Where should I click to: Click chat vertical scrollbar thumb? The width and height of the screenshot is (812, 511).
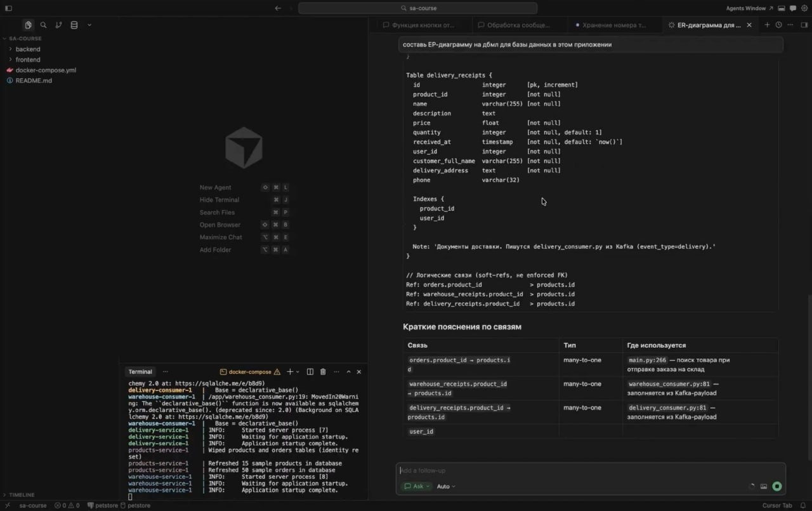point(809,378)
